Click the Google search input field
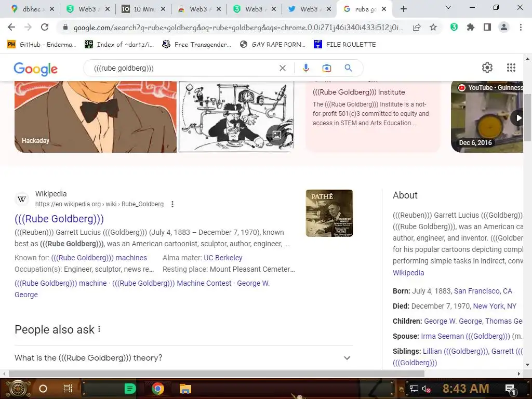The image size is (532, 399). [x=185, y=68]
